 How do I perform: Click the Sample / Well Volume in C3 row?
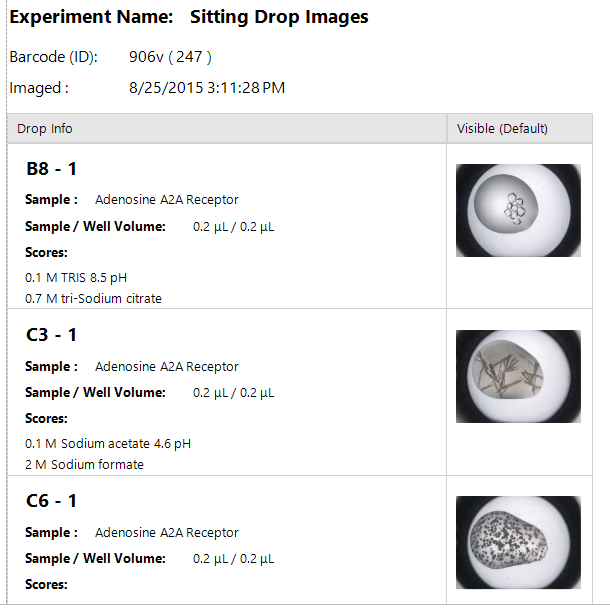233,393
